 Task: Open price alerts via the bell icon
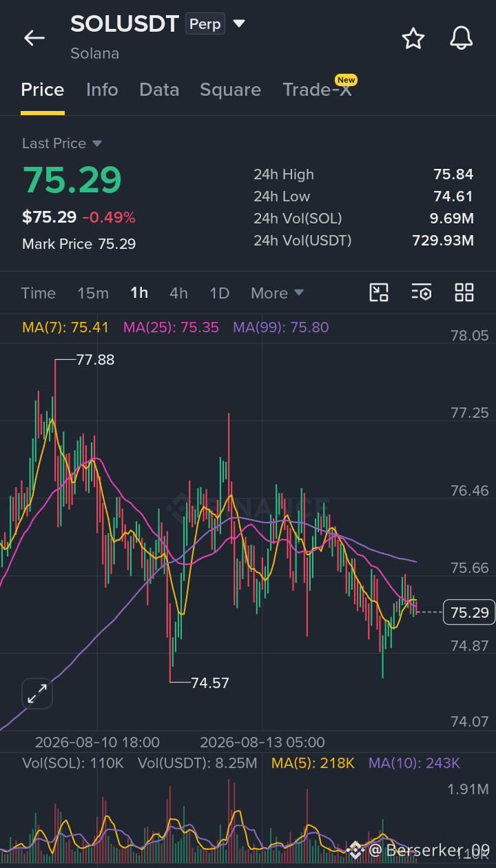pyautogui.click(x=462, y=38)
